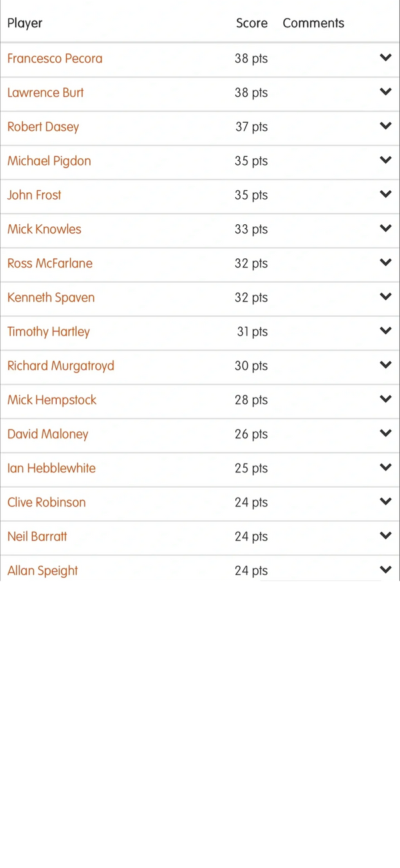This screenshot has height=868, width=400.
Task: Expand Allan Speight's row chevron
Action: pyautogui.click(x=385, y=570)
